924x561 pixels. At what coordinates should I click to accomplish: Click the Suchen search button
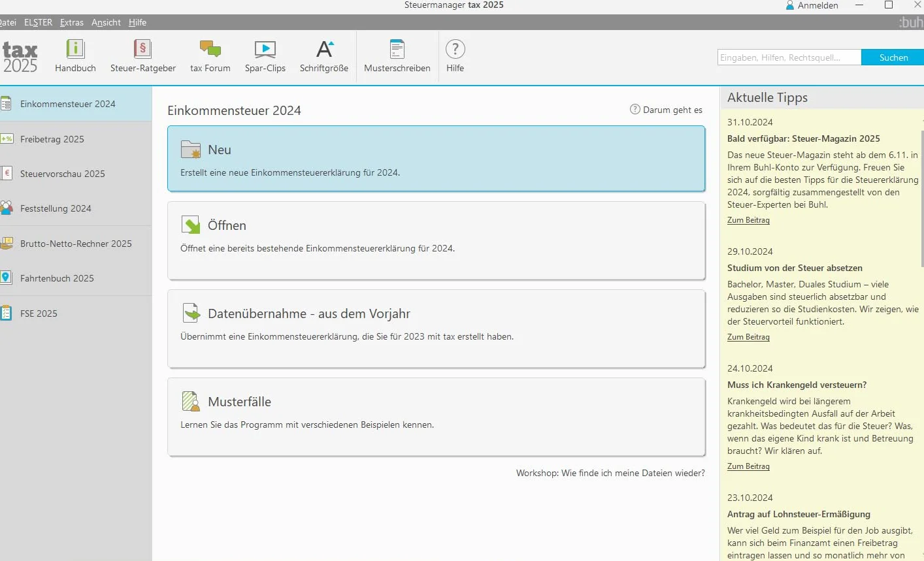[x=893, y=57]
